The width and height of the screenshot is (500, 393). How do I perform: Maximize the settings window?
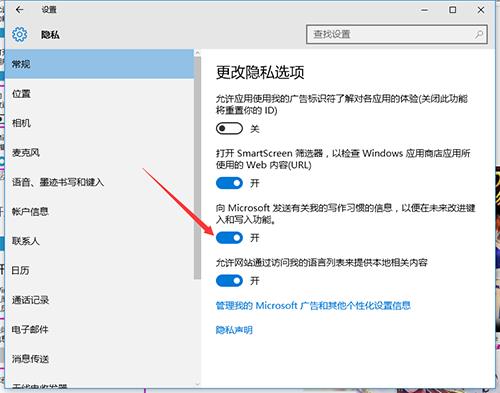[453, 10]
